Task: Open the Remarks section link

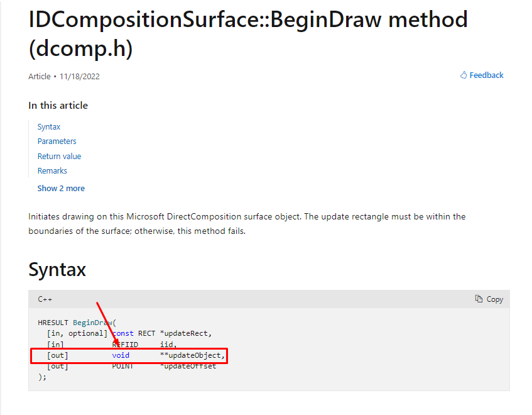Action: click(x=52, y=171)
